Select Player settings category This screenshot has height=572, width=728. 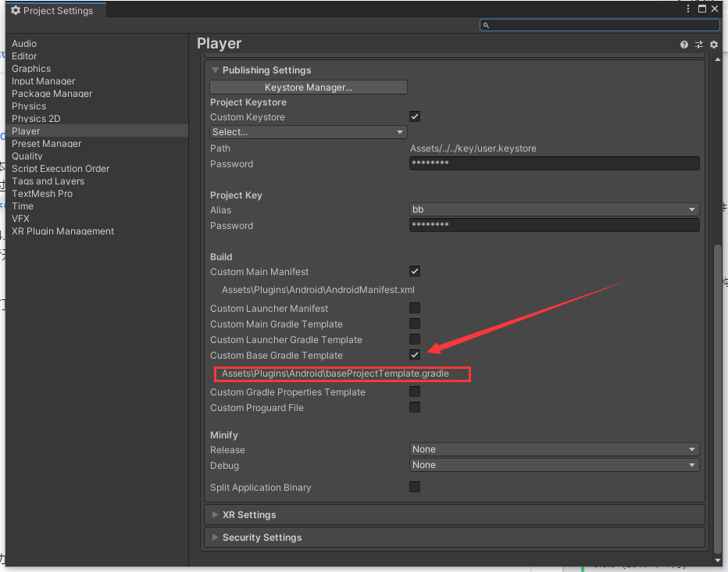point(97,131)
